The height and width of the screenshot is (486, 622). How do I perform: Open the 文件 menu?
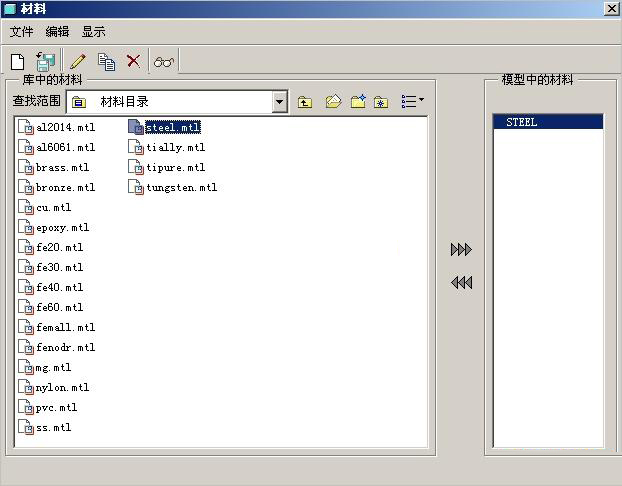pyautogui.click(x=21, y=31)
